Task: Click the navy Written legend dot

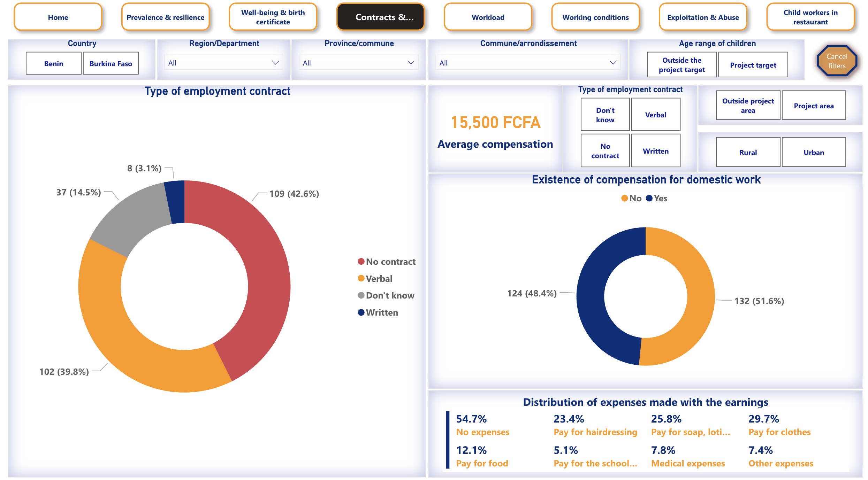Action: coord(361,312)
